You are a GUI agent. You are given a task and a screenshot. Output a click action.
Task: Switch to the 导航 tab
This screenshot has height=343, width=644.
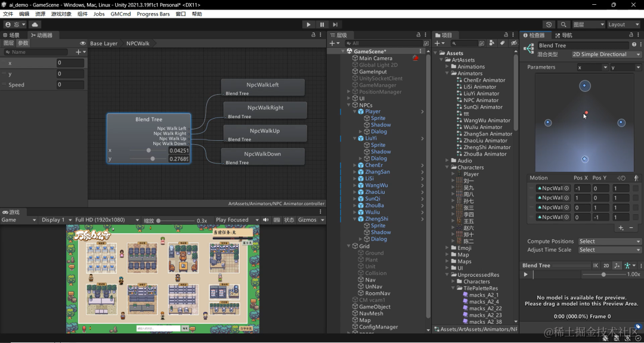click(563, 35)
